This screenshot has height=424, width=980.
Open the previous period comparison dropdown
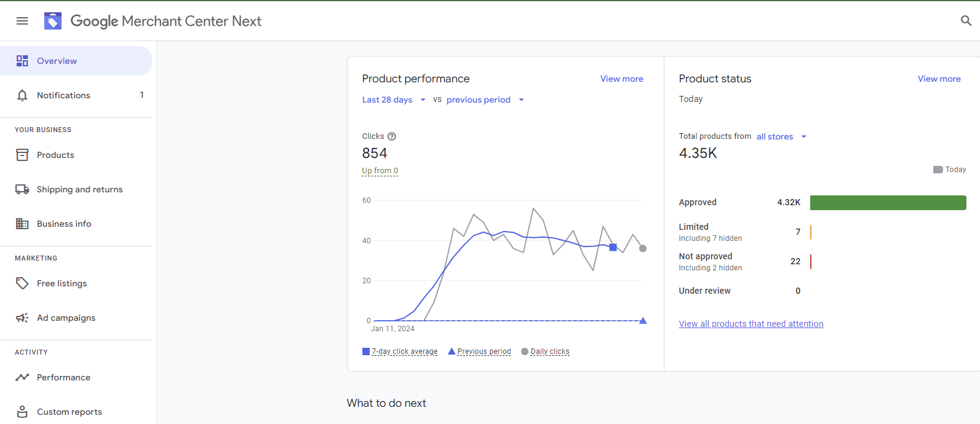pos(485,100)
